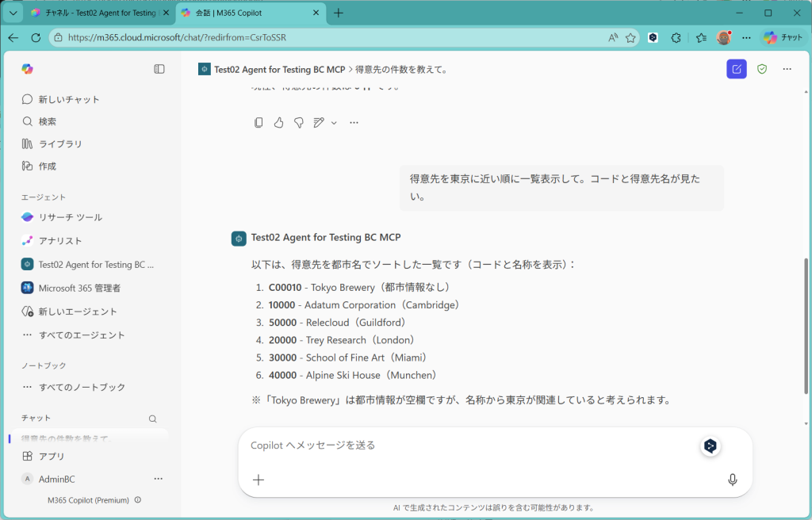The height and width of the screenshot is (520, 812).
Task: Click the Copilot message input field
Action: click(468, 445)
